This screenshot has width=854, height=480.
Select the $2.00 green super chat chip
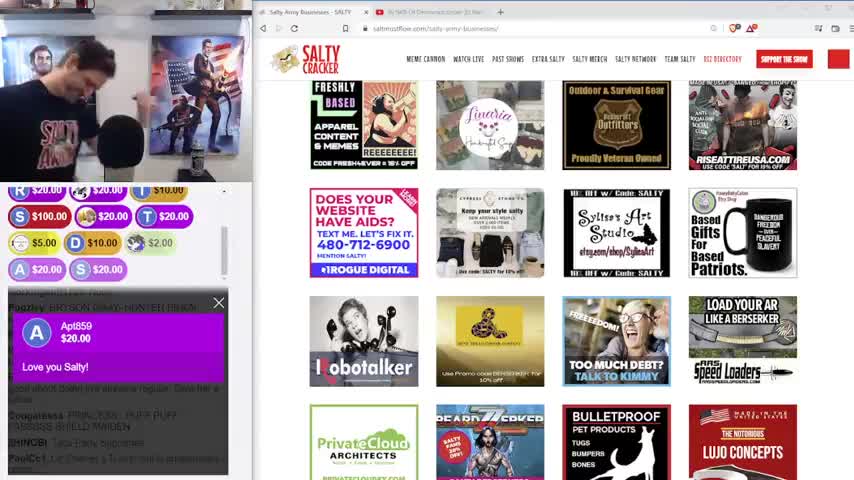(x=150, y=243)
